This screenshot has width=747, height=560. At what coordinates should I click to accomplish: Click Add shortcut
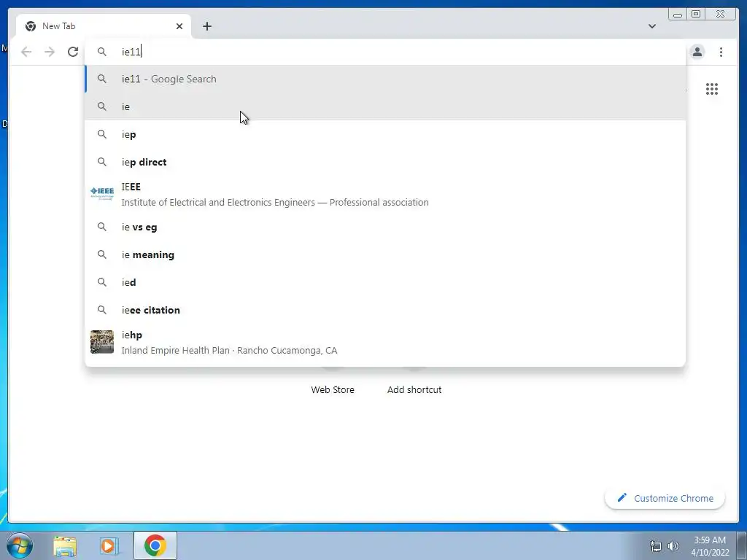pyautogui.click(x=414, y=389)
